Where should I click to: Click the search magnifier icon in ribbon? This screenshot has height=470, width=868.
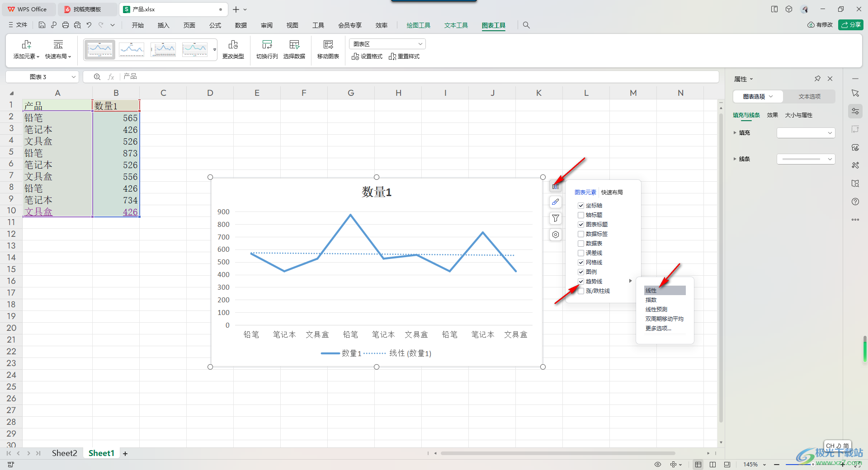coord(526,25)
